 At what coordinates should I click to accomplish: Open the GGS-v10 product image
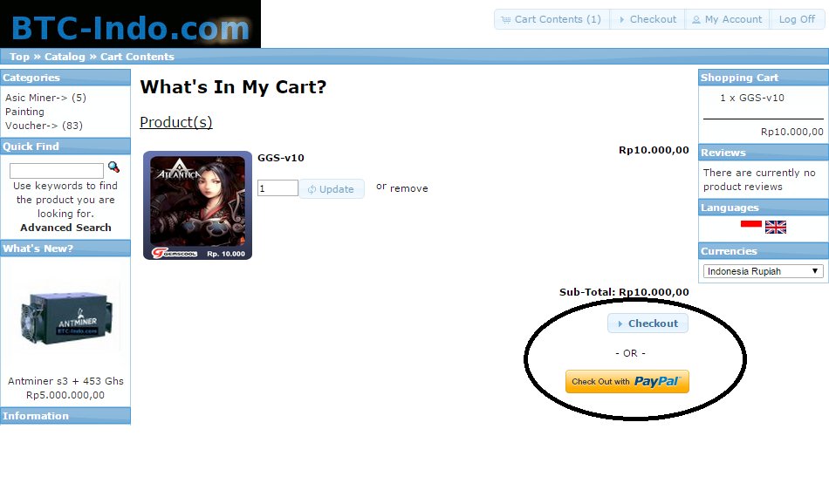click(x=198, y=206)
